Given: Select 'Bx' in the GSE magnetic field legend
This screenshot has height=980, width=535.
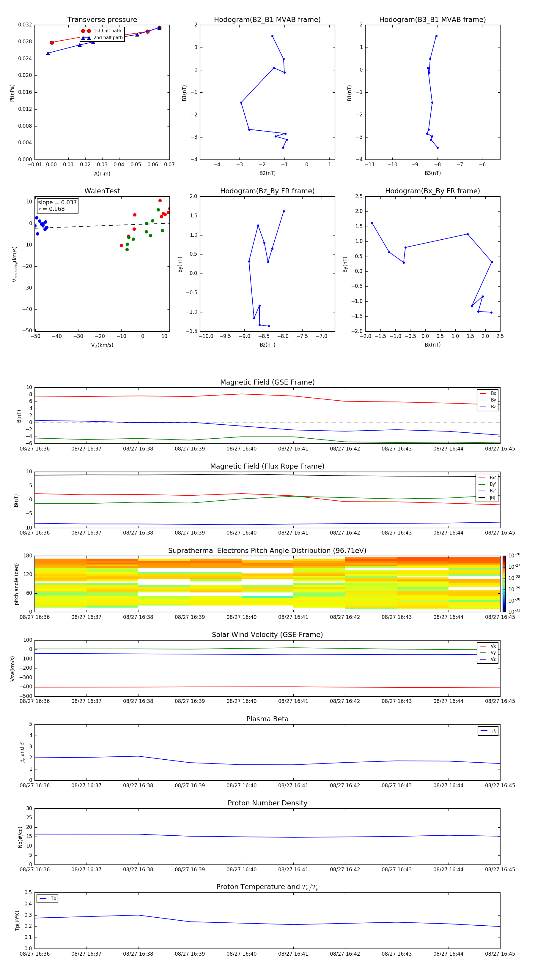Looking at the screenshot, I should pos(488,393).
